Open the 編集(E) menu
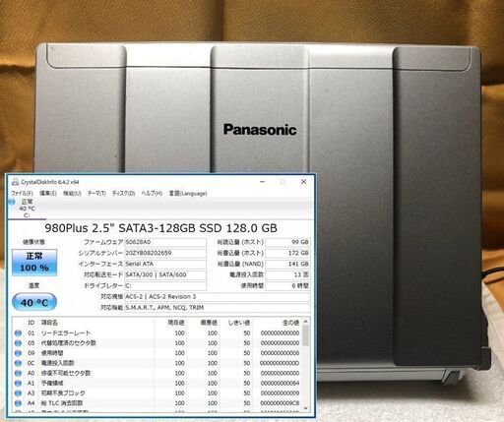This screenshot has height=422, width=504. [x=48, y=193]
